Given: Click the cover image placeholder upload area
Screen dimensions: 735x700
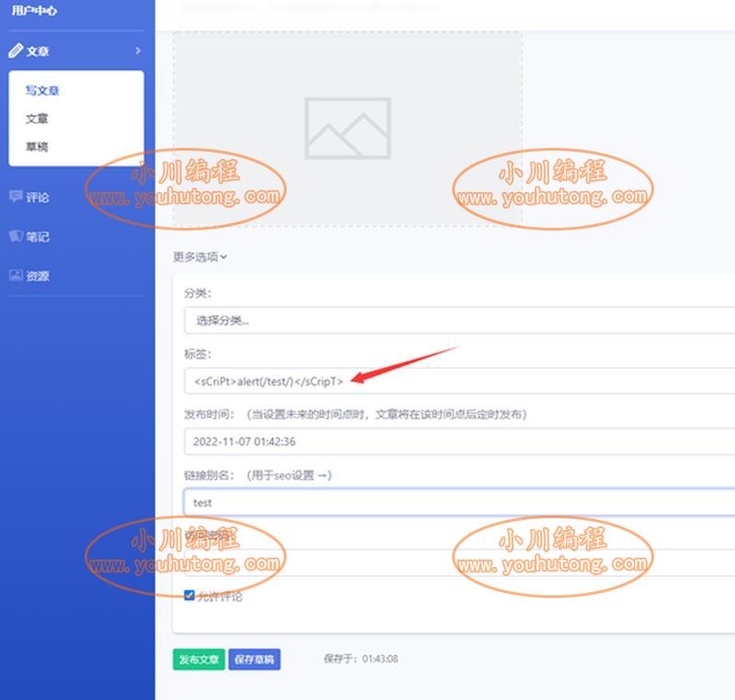Looking at the screenshot, I should (348, 129).
